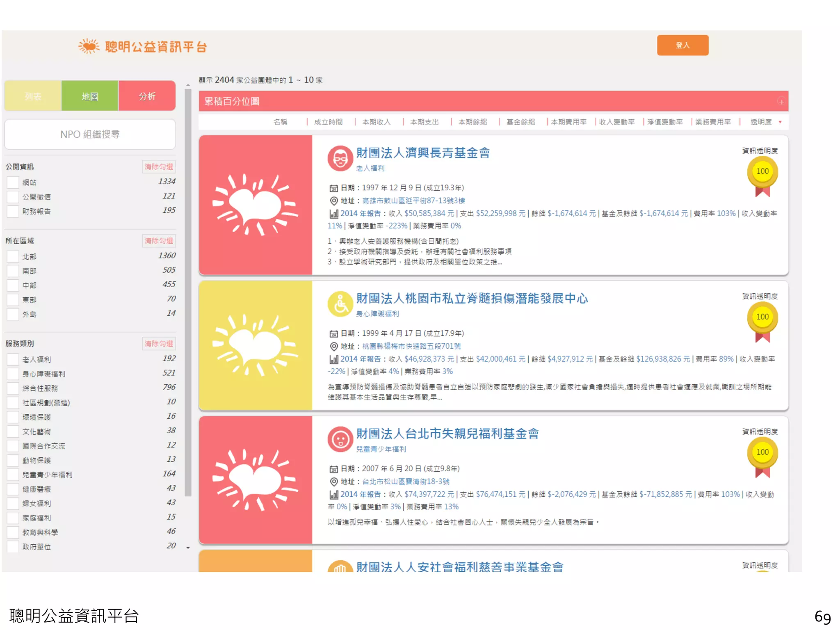
Task: Sort by 本期支出 column
Action: tap(425, 122)
